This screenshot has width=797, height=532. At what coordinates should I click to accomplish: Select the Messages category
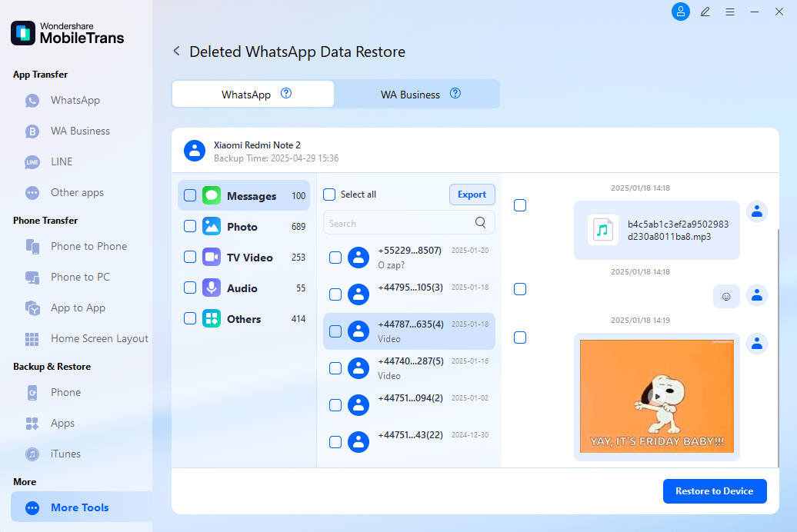[x=244, y=195]
